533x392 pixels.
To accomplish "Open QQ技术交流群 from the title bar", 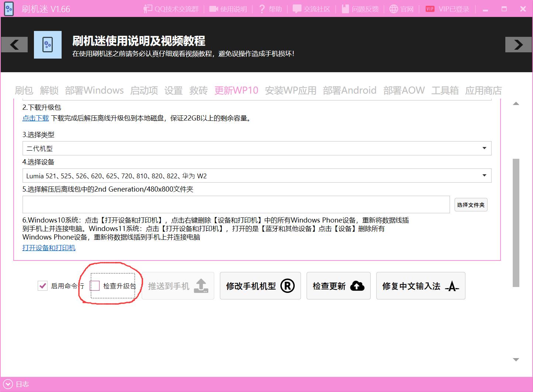I will (x=171, y=9).
